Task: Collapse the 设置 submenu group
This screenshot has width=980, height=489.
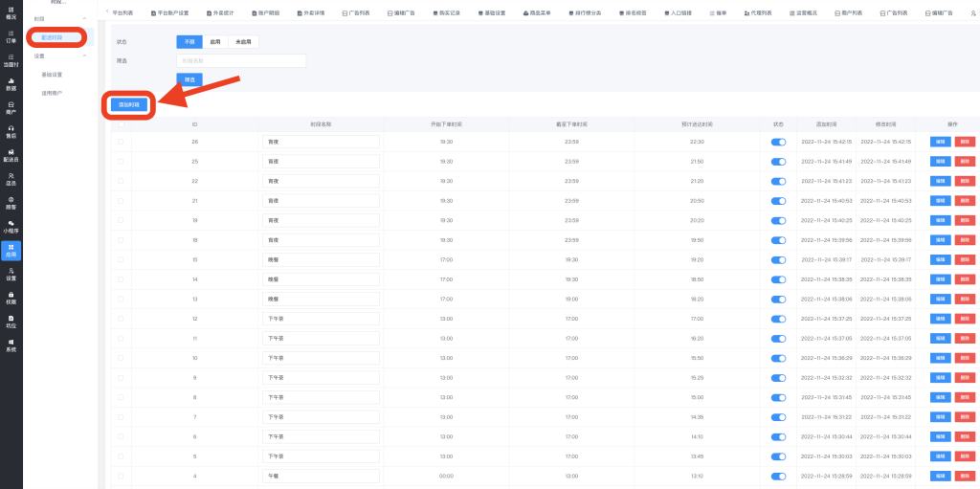Action: coord(83,56)
